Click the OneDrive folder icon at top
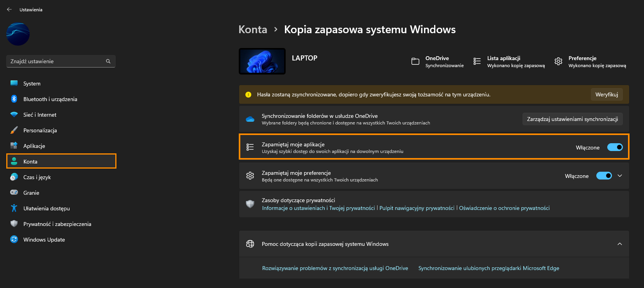644x288 pixels. [415, 61]
